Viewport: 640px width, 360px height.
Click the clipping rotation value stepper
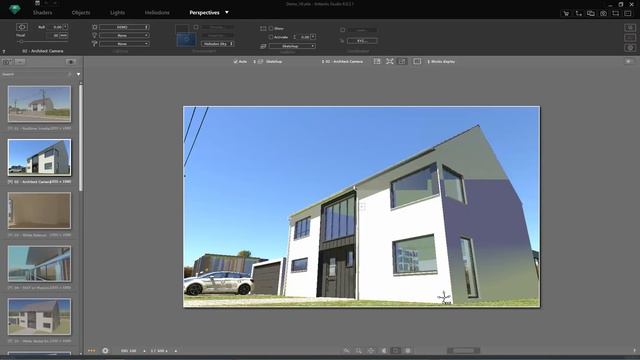tap(313, 37)
